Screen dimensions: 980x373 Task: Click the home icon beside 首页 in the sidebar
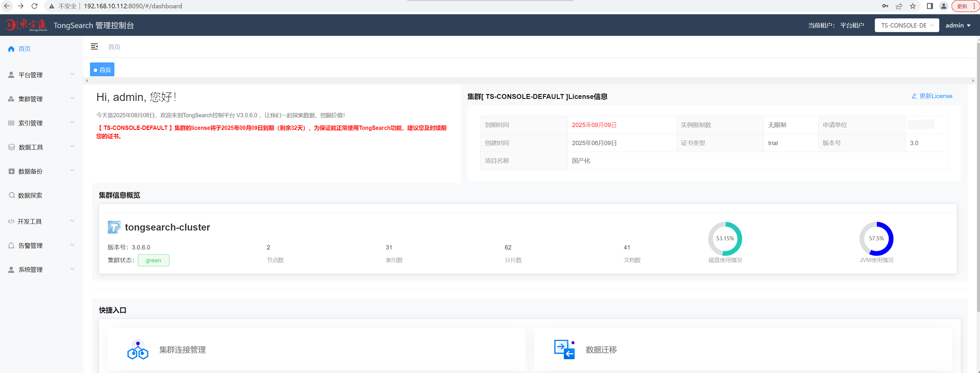click(11, 49)
